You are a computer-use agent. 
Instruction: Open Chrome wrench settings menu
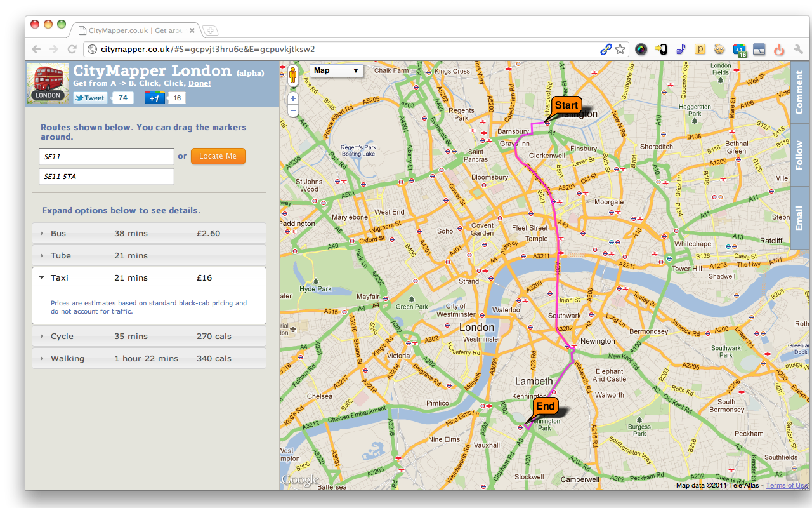point(798,49)
